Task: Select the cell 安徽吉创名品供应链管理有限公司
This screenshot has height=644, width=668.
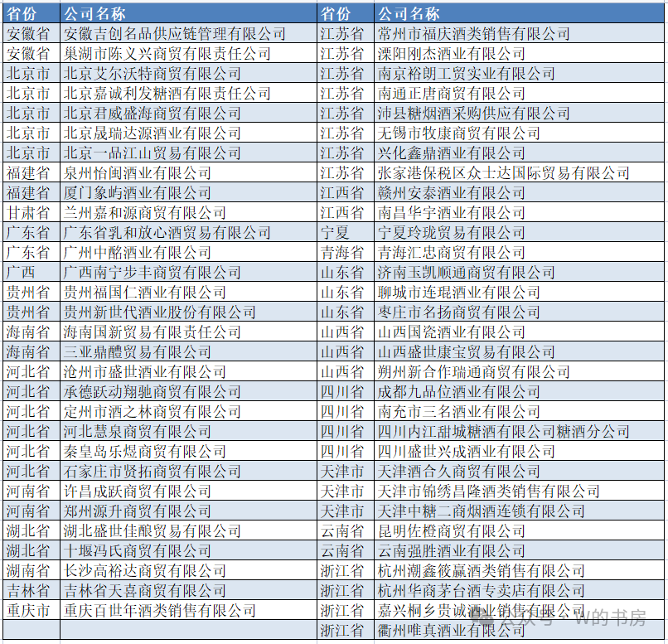Action: [188, 33]
